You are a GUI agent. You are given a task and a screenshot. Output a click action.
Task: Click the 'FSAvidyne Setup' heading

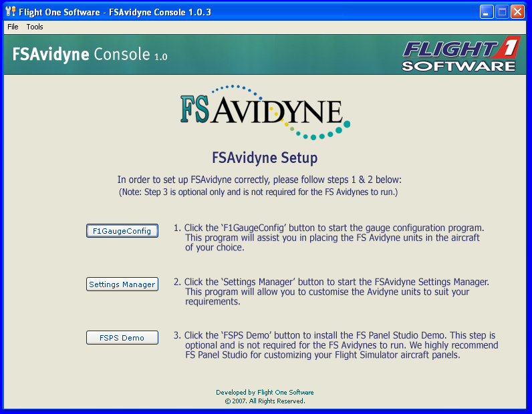[265, 158]
